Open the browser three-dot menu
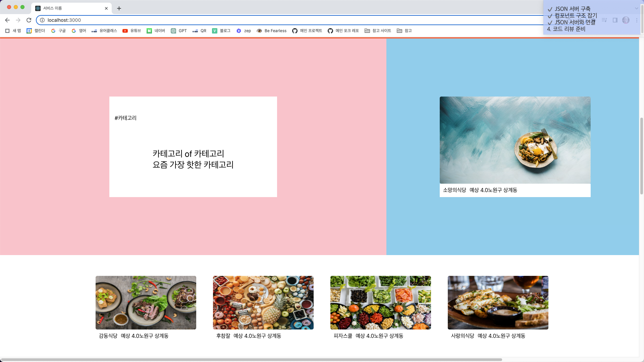This screenshot has width=644, height=362. point(637,20)
